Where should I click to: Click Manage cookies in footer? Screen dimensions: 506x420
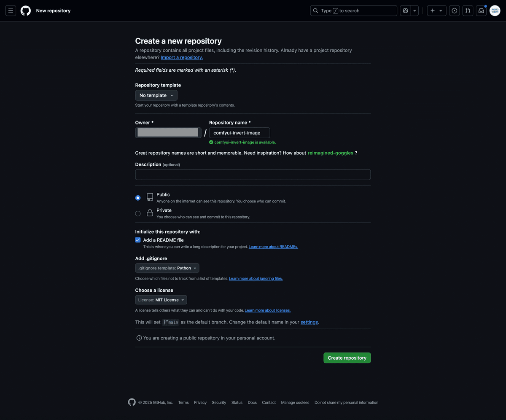295,403
